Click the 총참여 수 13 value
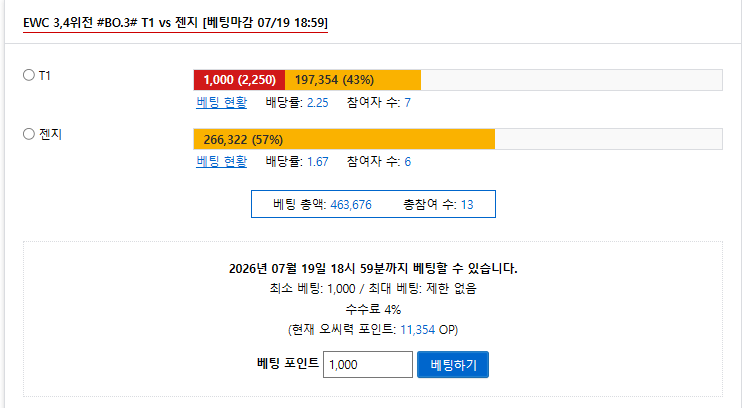Image resolution: width=742 pixels, height=408 pixels. tap(467, 204)
